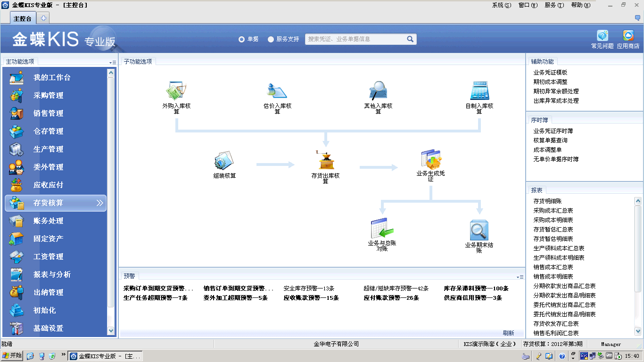Click 库存呆滞料预警—100条 alert

[476, 288]
